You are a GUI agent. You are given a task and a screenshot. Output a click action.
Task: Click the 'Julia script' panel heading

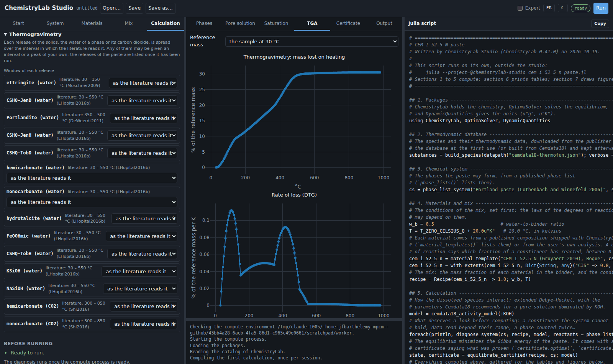tap(422, 23)
